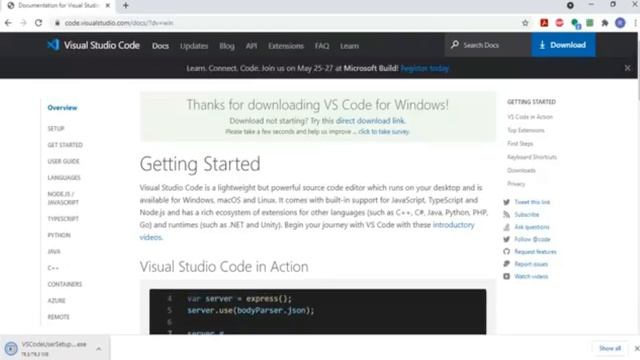Viewport: 640px width, 360px height.
Task: Expand the download item options chevron
Action: click(98, 349)
